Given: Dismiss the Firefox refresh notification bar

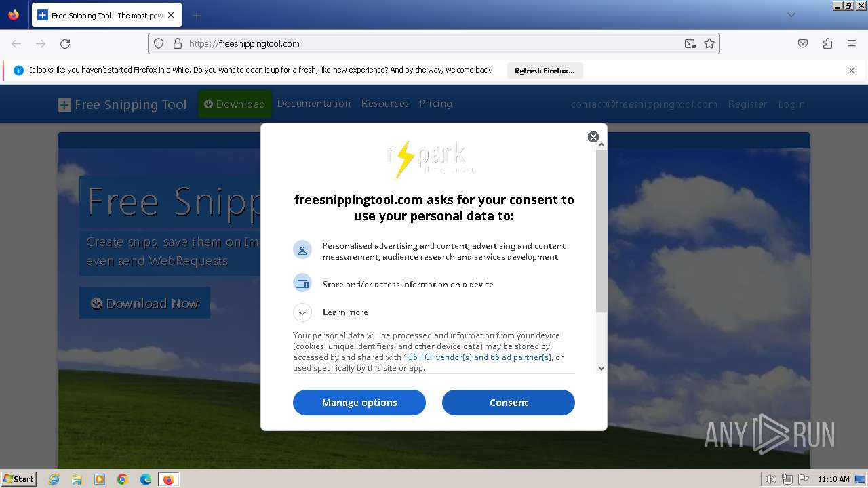Looking at the screenshot, I should pyautogui.click(x=852, y=70).
